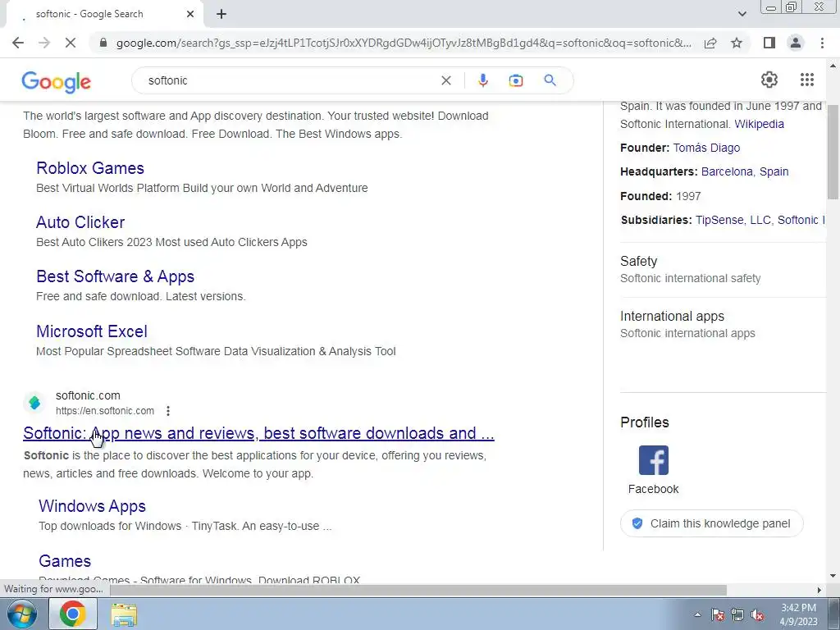Open the Softonic App news and reviews result

coord(258,433)
